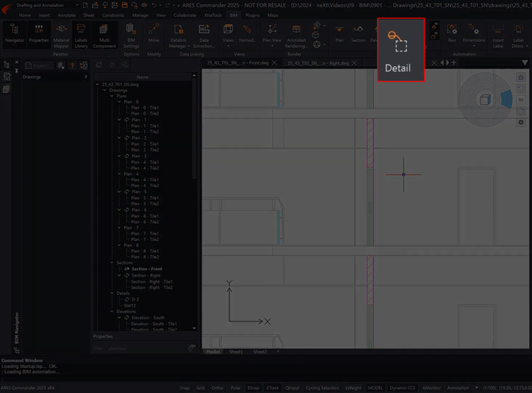Open the Annotation scale dropdown in status bar
Image resolution: width=532 pixels, height=393 pixels.
tap(476, 388)
